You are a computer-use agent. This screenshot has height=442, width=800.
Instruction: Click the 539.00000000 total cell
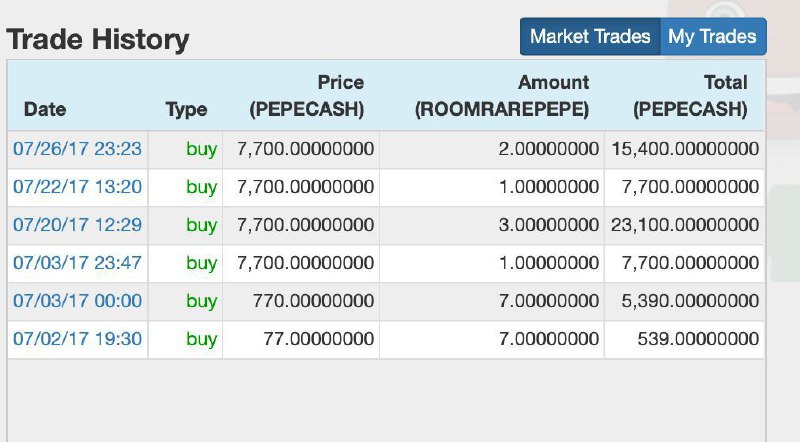(x=685, y=339)
